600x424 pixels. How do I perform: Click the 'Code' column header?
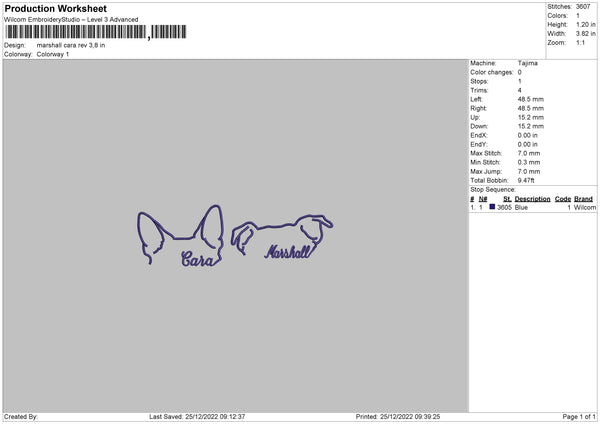point(562,199)
